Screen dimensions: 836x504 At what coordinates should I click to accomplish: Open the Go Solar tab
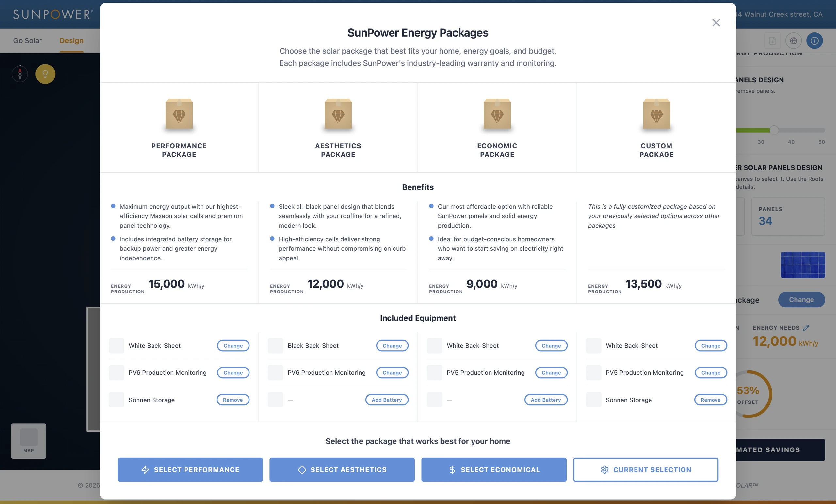[27, 41]
